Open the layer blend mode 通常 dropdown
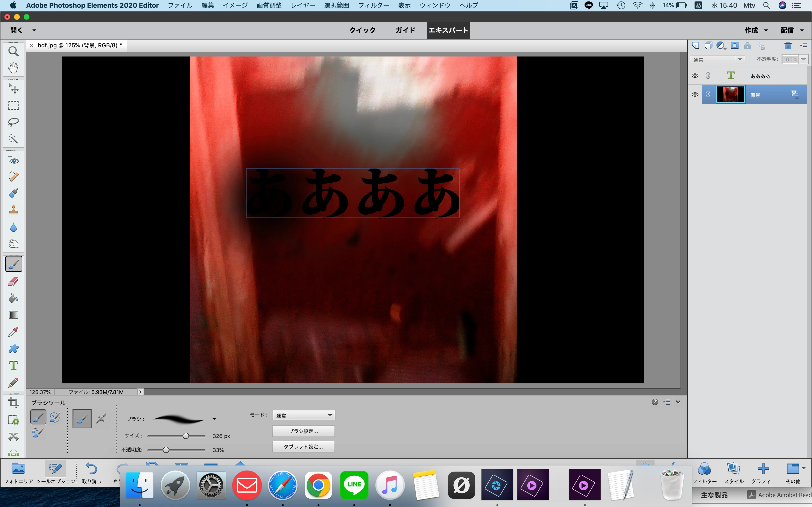812x507 pixels. [x=717, y=59]
